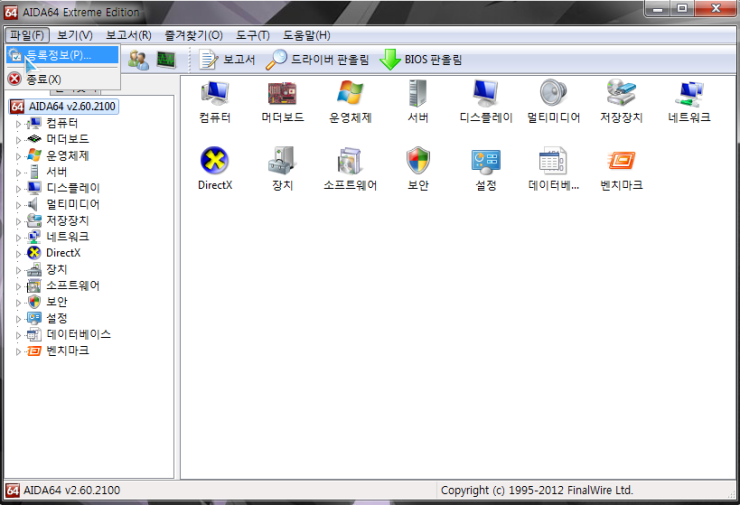The width and height of the screenshot is (740, 505).
Task: Select 벤치마크 in the tree
Action: click(x=67, y=351)
